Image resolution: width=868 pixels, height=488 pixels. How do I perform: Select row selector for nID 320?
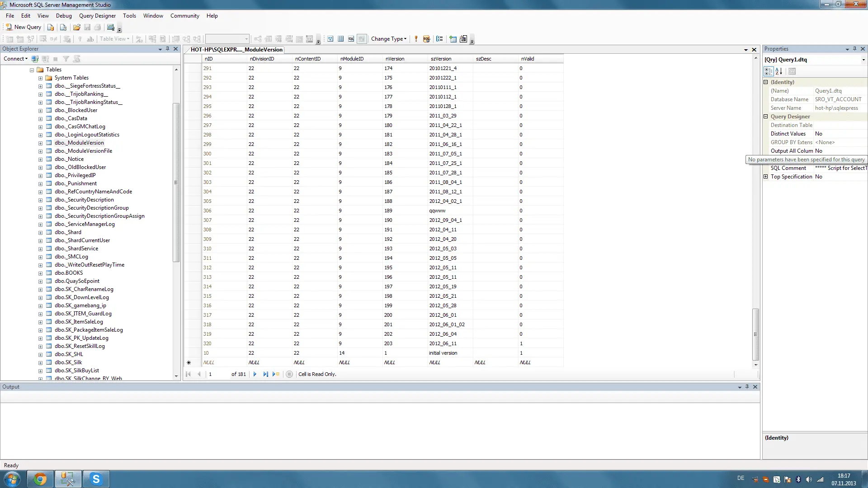193,343
